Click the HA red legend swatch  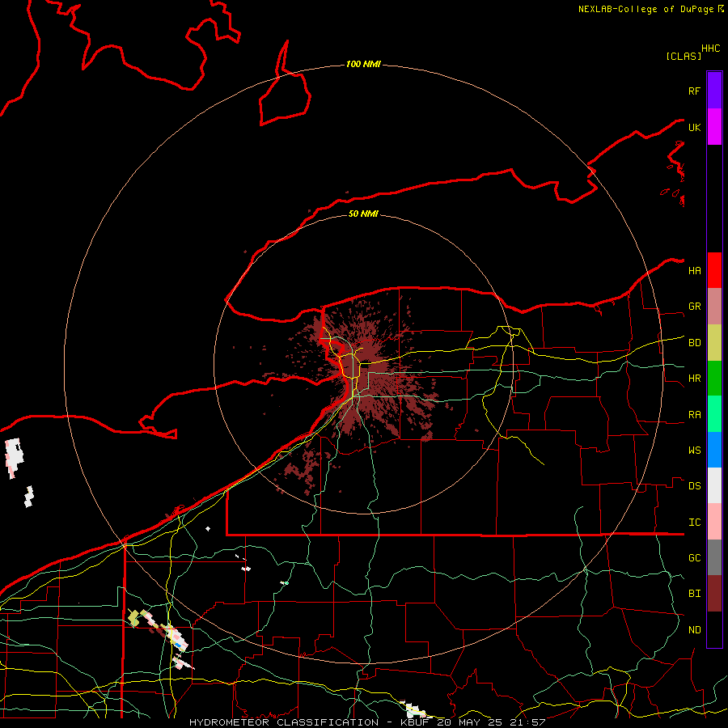(714, 270)
